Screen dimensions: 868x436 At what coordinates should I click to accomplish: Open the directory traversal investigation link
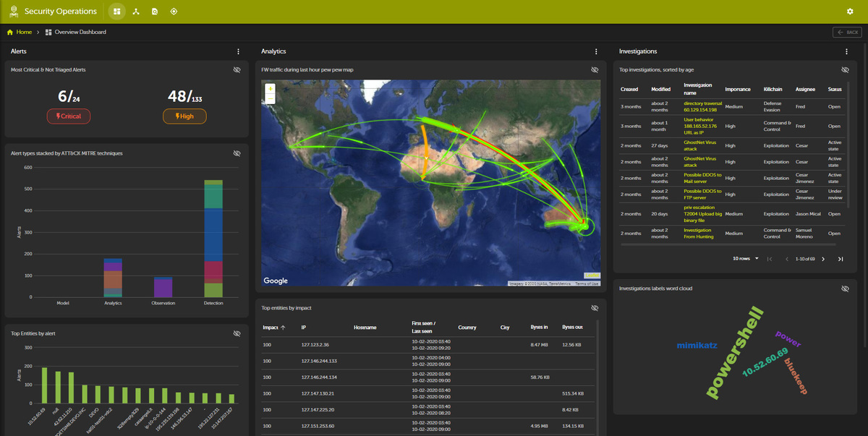tap(702, 106)
